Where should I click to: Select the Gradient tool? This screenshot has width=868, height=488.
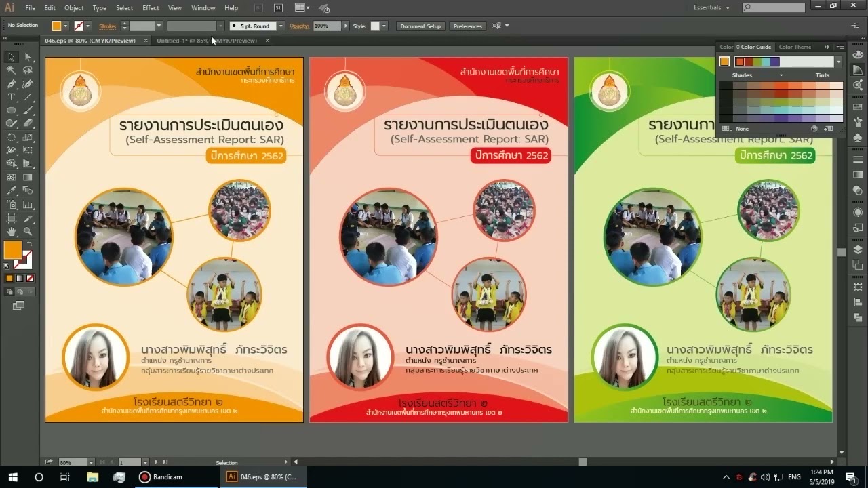tap(28, 178)
